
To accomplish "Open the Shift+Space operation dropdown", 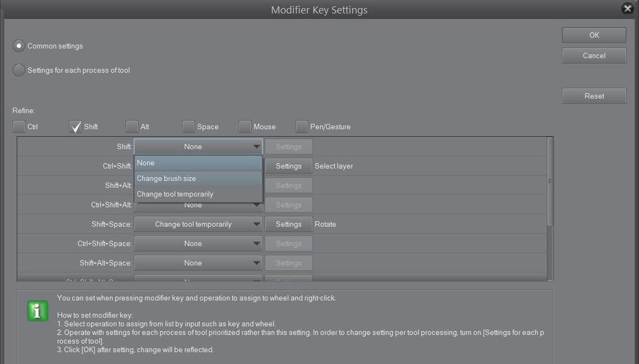I will click(x=198, y=224).
